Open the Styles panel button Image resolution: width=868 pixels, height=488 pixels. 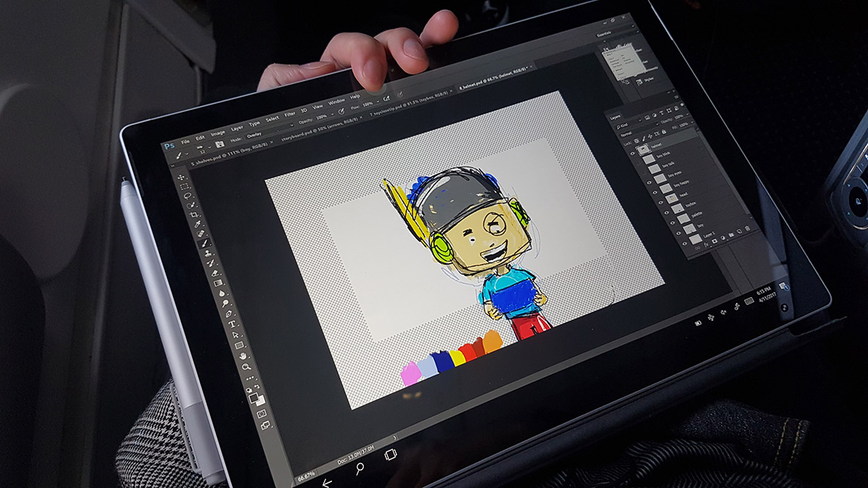coord(644,80)
